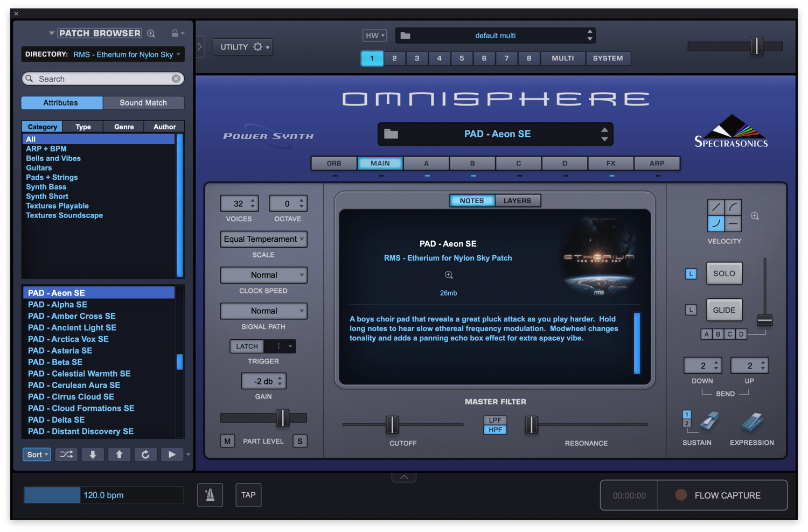Image resolution: width=808 pixels, height=532 pixels.
Task: Expand the Patch Browser title menu triangle
Action: click(x=52, y=33)
